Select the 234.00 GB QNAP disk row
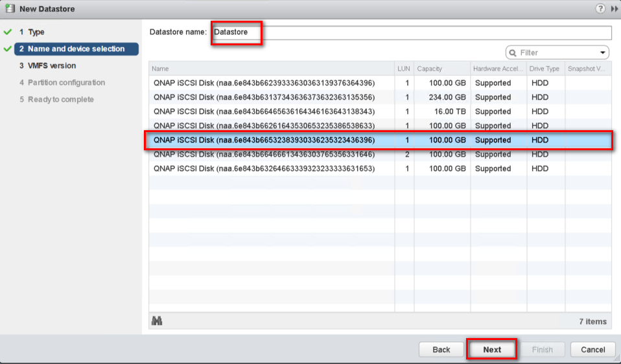Viewport: 621px width, 364px height. click(x=380, y=97)
